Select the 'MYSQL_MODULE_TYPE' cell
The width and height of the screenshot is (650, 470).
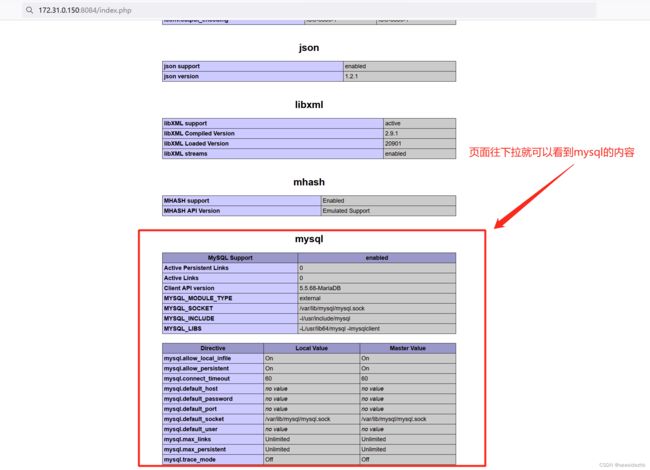click(230, 298)
